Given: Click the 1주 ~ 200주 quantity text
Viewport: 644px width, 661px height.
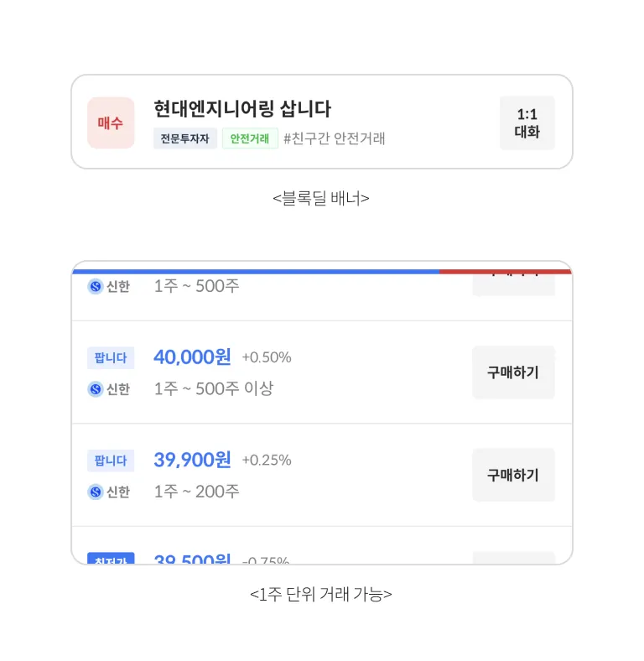Looking at the screenshot, I should pyautogui.click(x=196, y=491).
